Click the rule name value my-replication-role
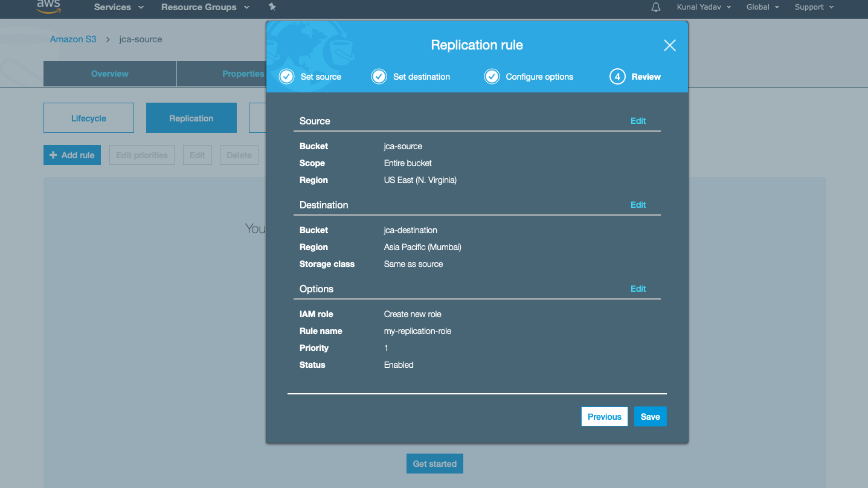This screenshot has width=868, height=488. click(418, 331)
